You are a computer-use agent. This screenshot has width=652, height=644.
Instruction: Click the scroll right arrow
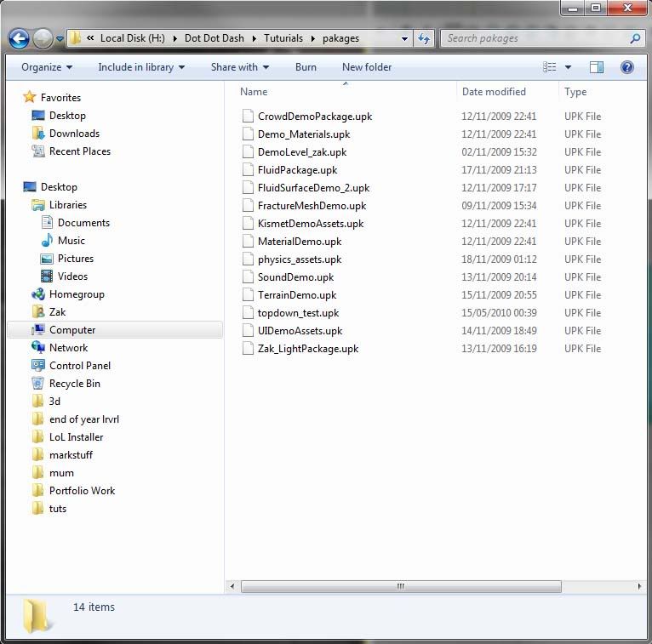[x=639, y=586]
